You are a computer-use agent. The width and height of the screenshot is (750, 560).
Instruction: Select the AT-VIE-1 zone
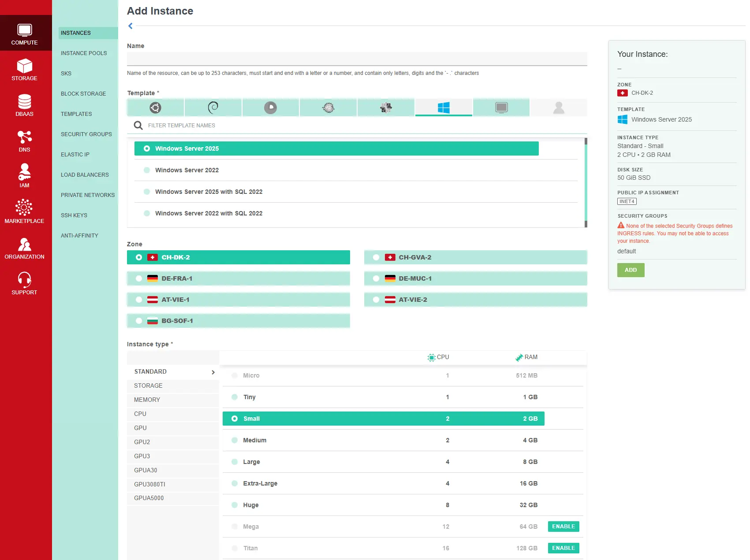pos(239,300)
